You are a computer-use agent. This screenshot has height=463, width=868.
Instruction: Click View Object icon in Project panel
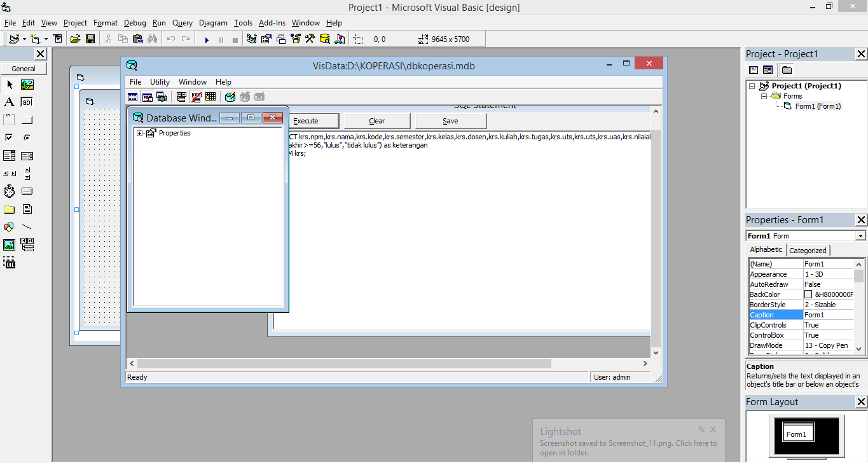[768, 70]
